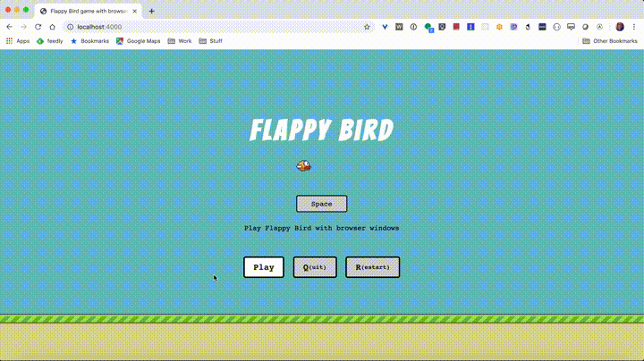Image resolution: width=644 pixels, height=361 pixels.
Task: Open a new browser tab
Action: tap(151, 11)
